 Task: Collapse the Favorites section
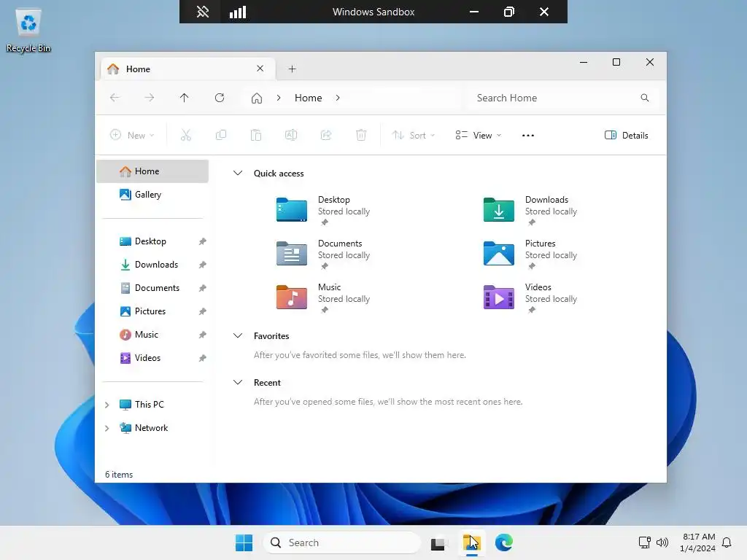click(x=238, y=335)
